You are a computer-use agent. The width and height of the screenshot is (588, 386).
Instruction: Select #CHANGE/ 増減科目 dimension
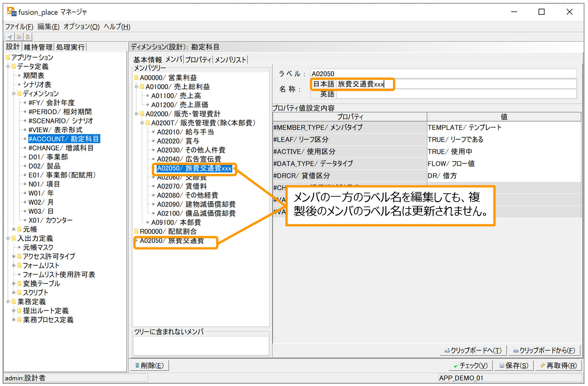tap(61, 148)
